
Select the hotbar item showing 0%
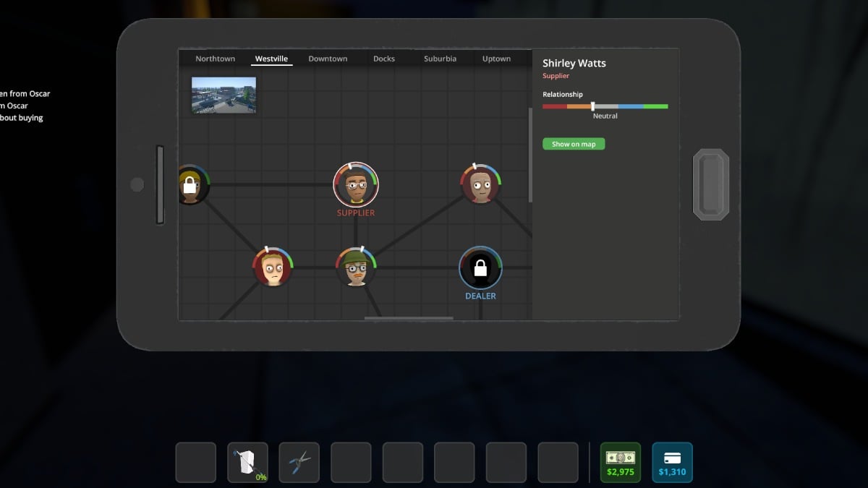(247, 462)
